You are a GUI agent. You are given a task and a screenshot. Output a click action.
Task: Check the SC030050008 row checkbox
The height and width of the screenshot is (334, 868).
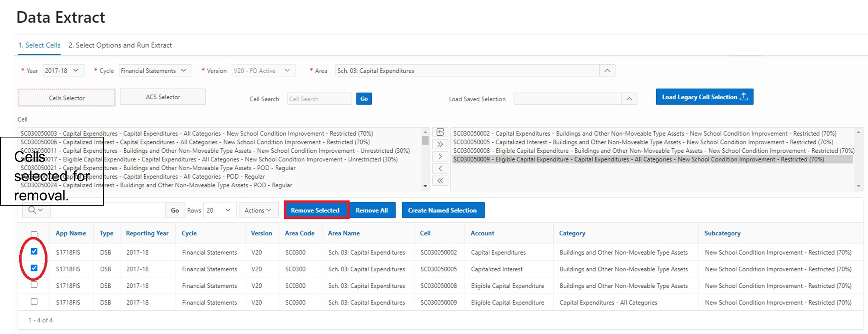[34, 285]
